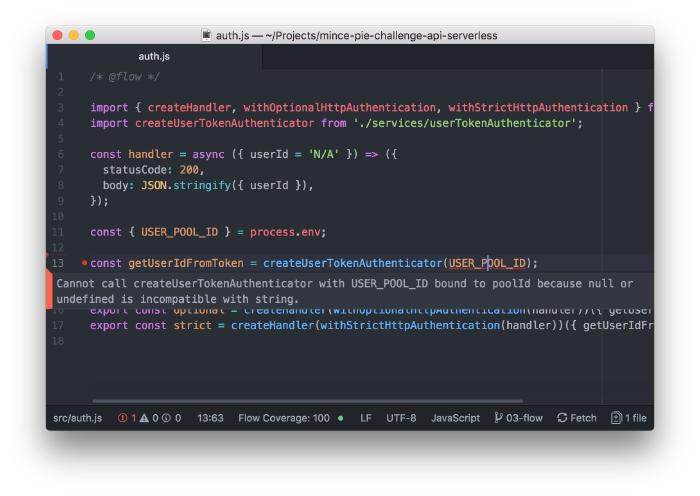This screenshot has width=700, height=496.
Task: Minimize window with the yellow button
Action: click(x=74, y=35)
